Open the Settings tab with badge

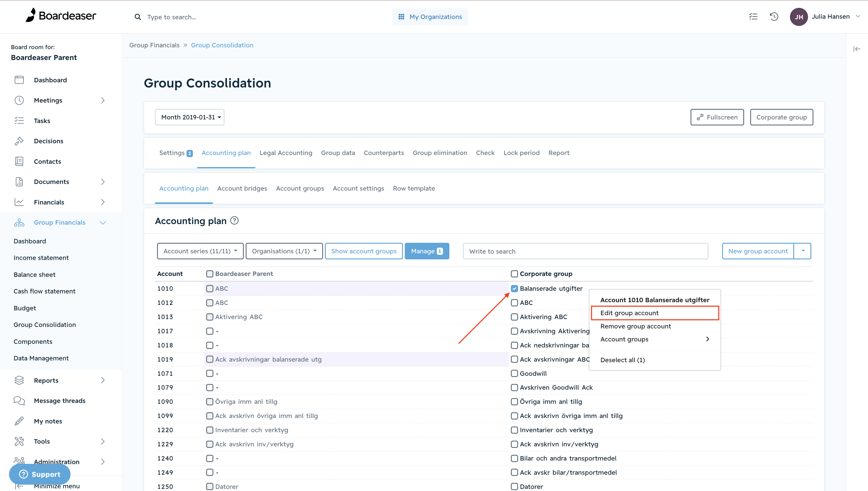[x=175, y=153]
